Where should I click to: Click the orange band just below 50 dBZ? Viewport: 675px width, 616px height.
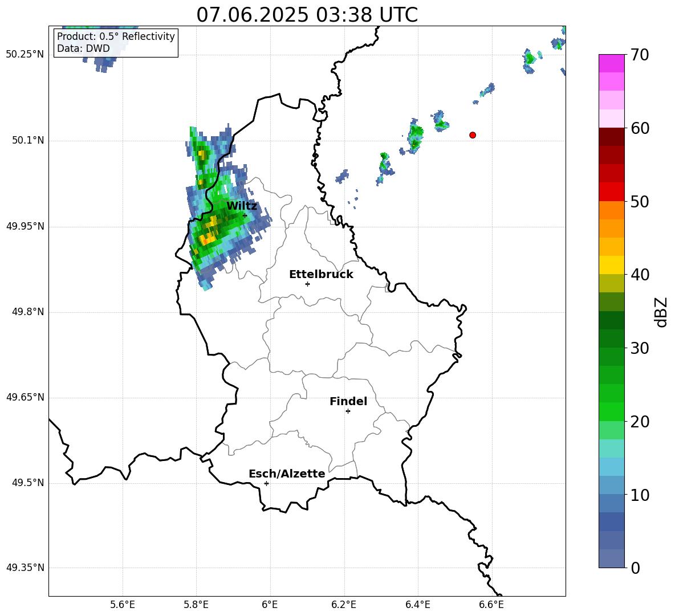pyautogui.click(x=611, y=210)
